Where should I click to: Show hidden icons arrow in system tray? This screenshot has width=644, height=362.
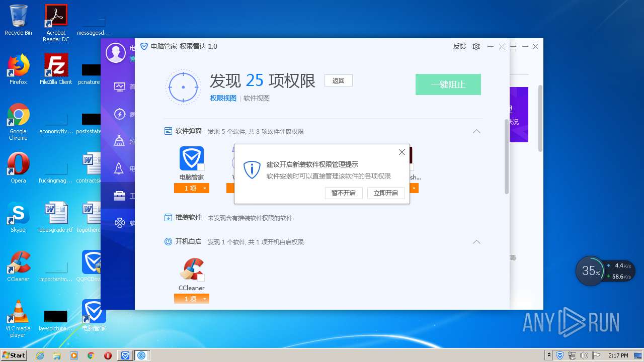[549, 355]
